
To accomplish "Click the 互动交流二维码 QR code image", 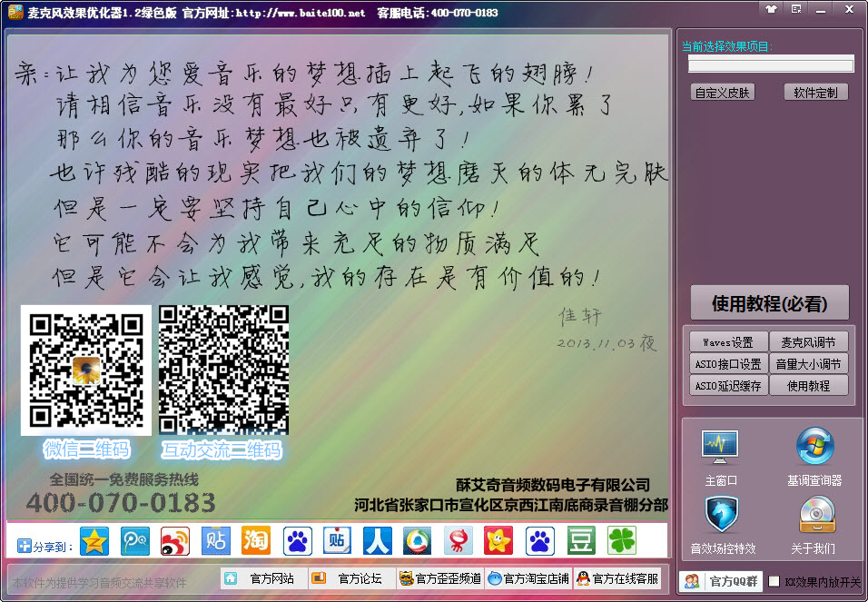I will (x=223, y=370).
